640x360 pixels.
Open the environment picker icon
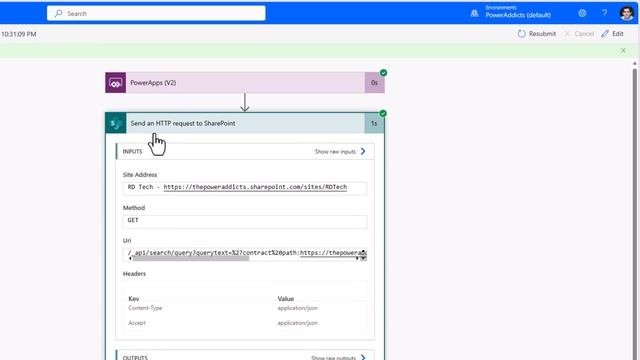(x=474, y=13)
